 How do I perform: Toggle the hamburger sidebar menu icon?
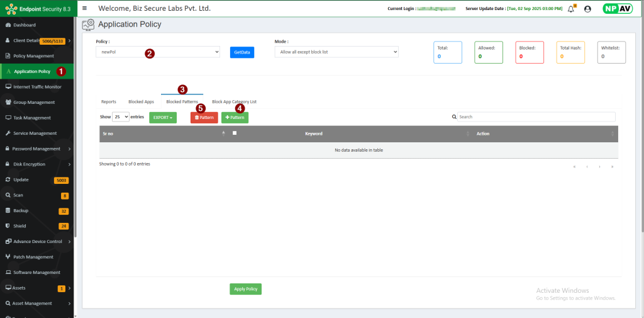[85, 9]
